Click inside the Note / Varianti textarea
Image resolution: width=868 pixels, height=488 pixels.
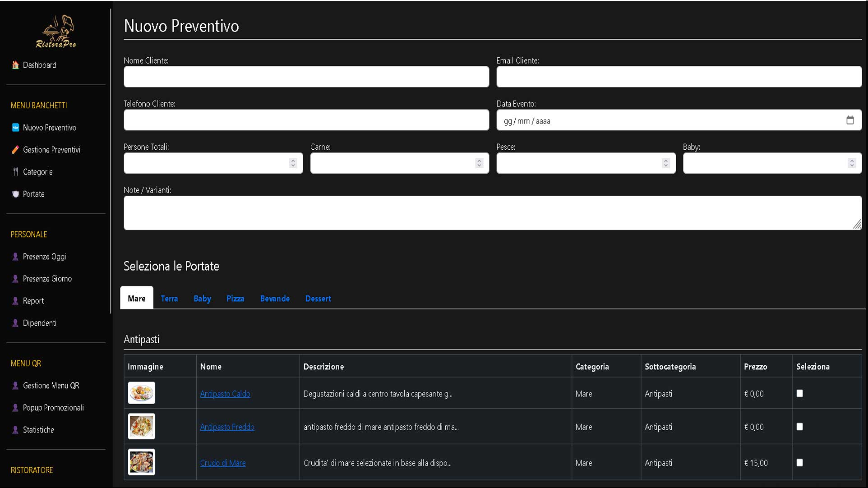pyautogui.click(x=493, y=213)
